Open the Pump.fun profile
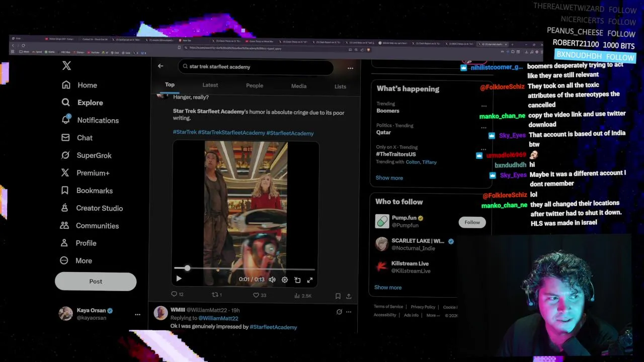 (x=404, y=218)
